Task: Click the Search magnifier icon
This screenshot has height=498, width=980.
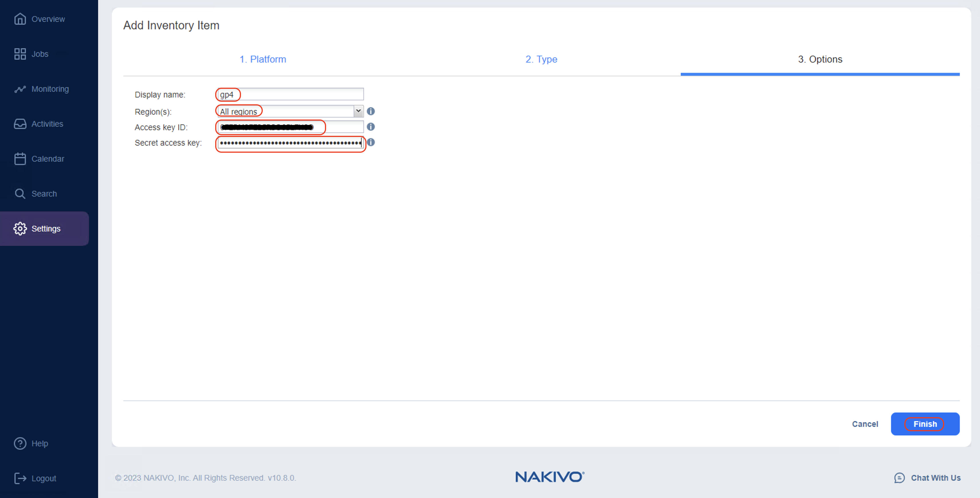Action: pyautogui.click(x=20, y=194)
